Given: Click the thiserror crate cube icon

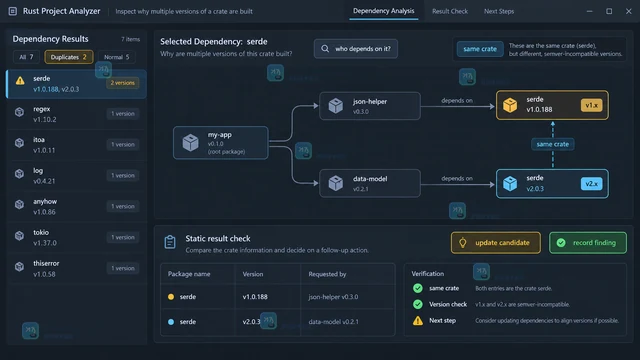Looking at the screenshot, I should 19,267.
